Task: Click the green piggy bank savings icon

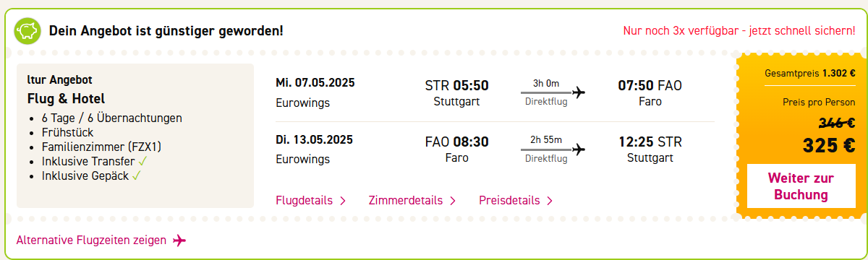Action: tap(27, 30)
